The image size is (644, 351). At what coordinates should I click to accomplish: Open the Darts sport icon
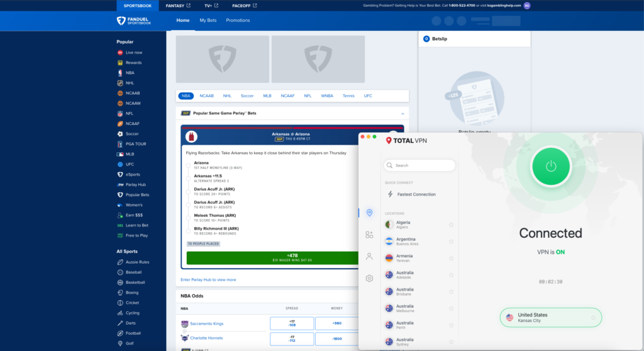click(120, 323)
